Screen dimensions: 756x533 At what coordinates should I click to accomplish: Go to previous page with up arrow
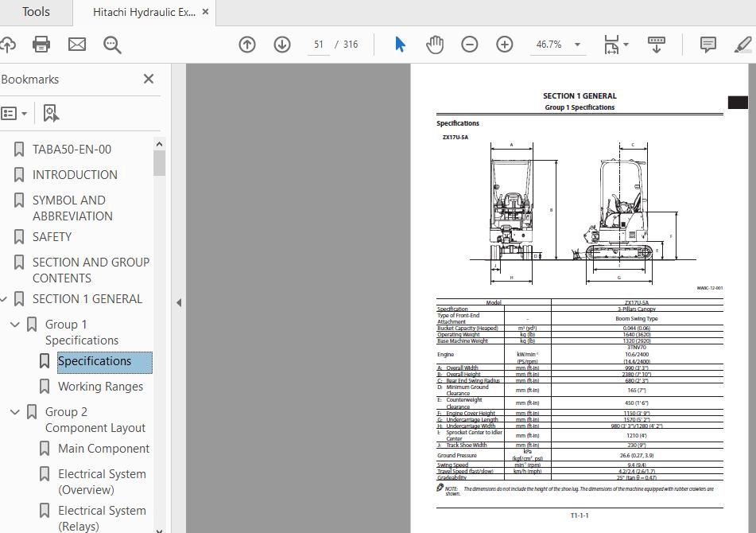point(247,45)
